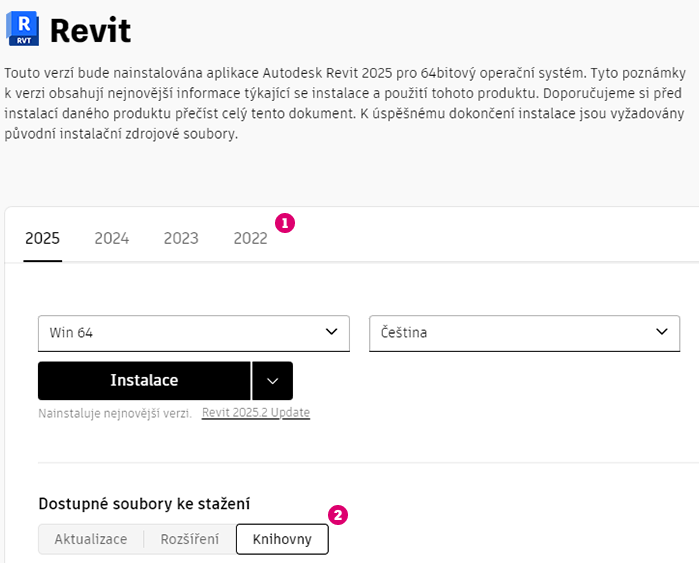Image resolution: width=699 pixels, height=563 pixels.
Task: Click the Revit RVT logo icon
Action: coord(22,30)
